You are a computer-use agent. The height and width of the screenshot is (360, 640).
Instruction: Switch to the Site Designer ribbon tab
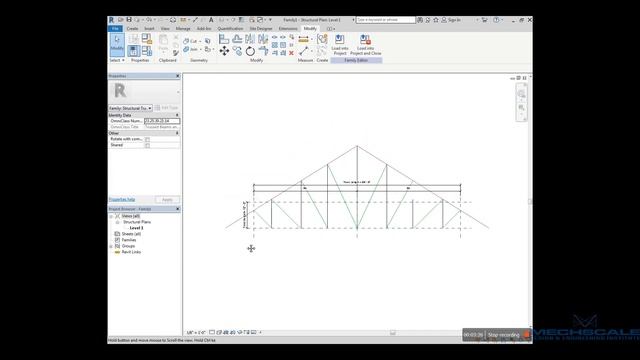pos(261,29)
